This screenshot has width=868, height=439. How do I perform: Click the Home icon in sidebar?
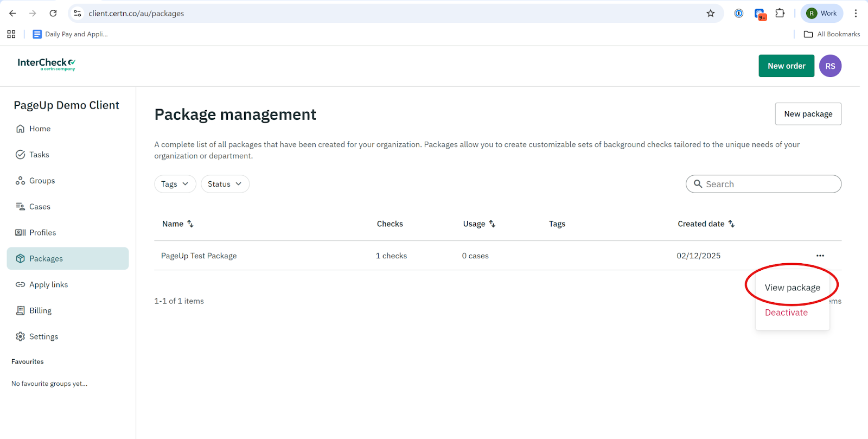pyautogui.click(x=20, y=129)
